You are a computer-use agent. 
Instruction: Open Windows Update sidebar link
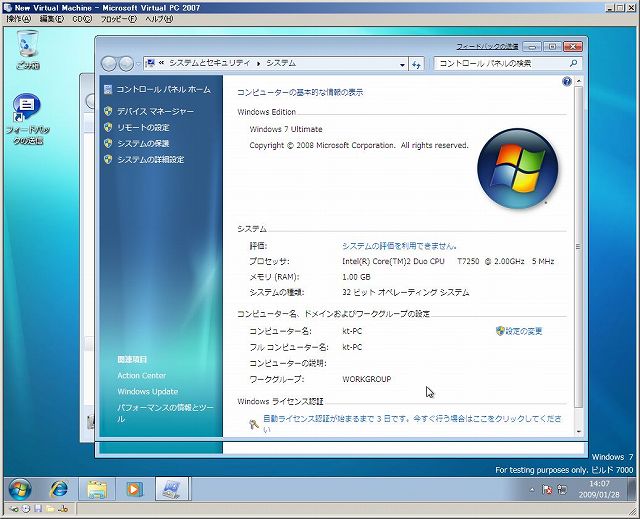tap(148, 392)
